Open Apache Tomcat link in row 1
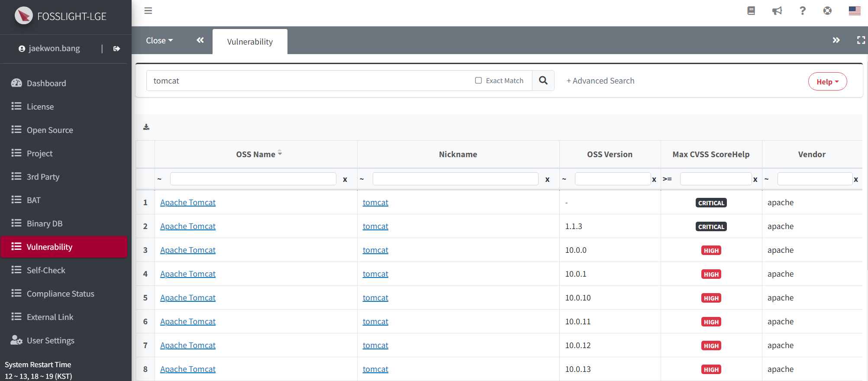 (x=188, y=202)
